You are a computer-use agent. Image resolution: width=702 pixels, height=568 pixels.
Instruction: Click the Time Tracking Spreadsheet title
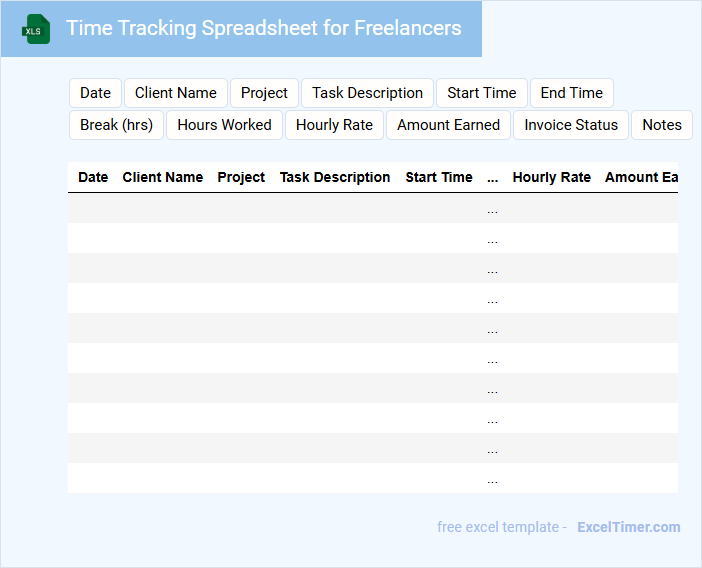pyautogui.click(x=264, y=28)
